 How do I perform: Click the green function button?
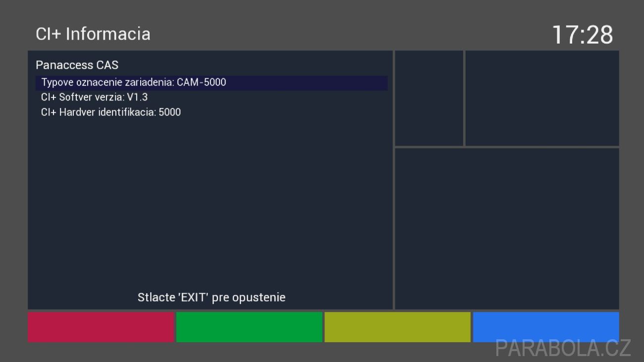[249, 327]
